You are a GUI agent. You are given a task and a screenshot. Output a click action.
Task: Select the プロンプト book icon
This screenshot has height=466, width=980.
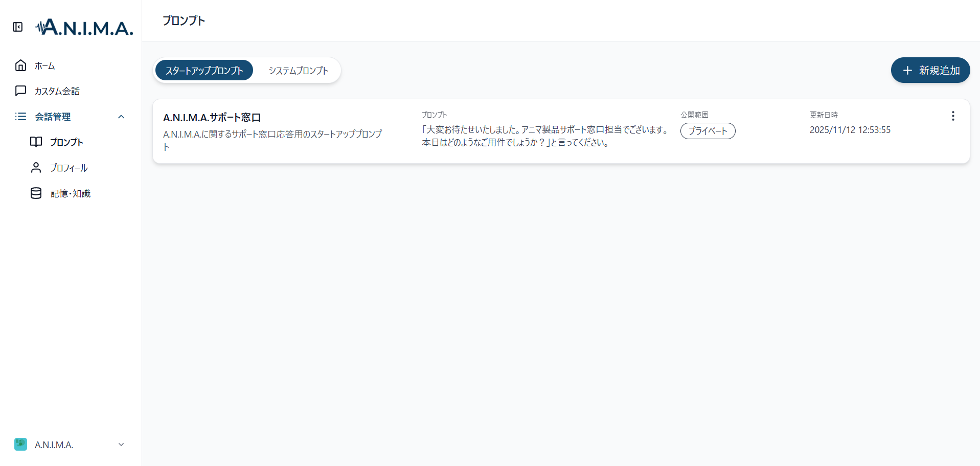click(x=36, y=142)
